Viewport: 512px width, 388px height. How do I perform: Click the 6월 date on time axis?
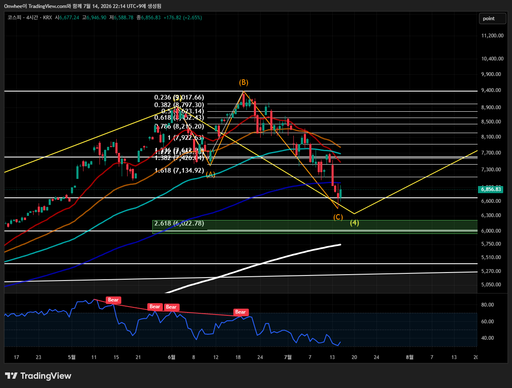(x=171, y=357)
